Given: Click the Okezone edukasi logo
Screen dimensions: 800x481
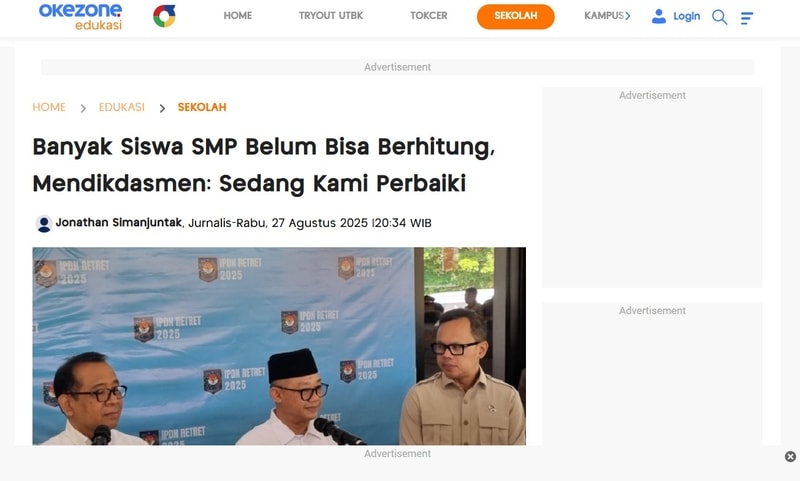Looking at the screenshot, I should point(81,16).
